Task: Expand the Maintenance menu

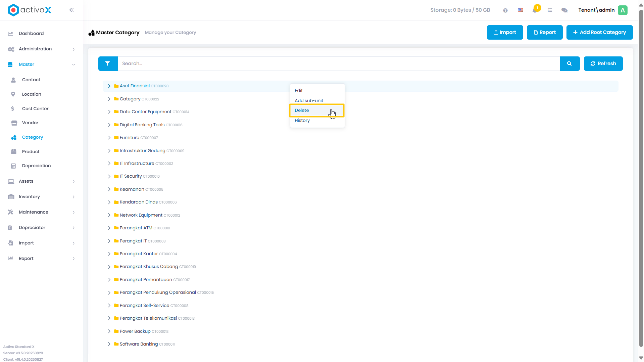Action: [42, 212]
